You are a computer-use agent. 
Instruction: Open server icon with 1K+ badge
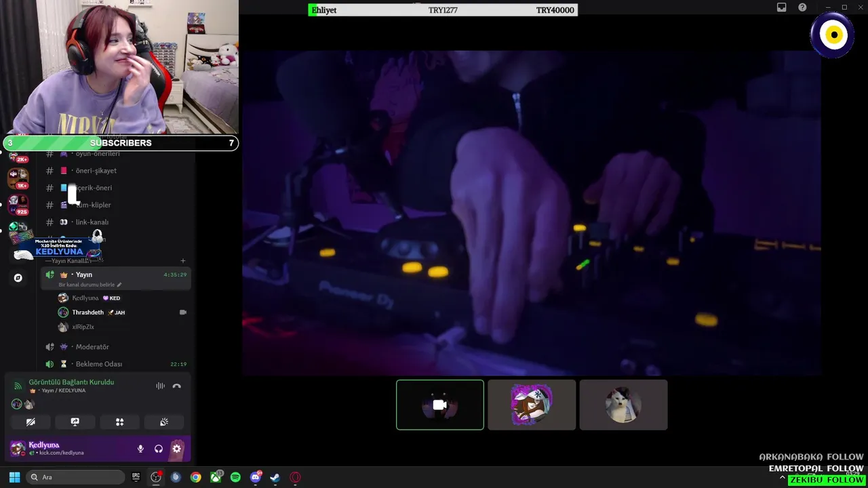click(18, 179)
